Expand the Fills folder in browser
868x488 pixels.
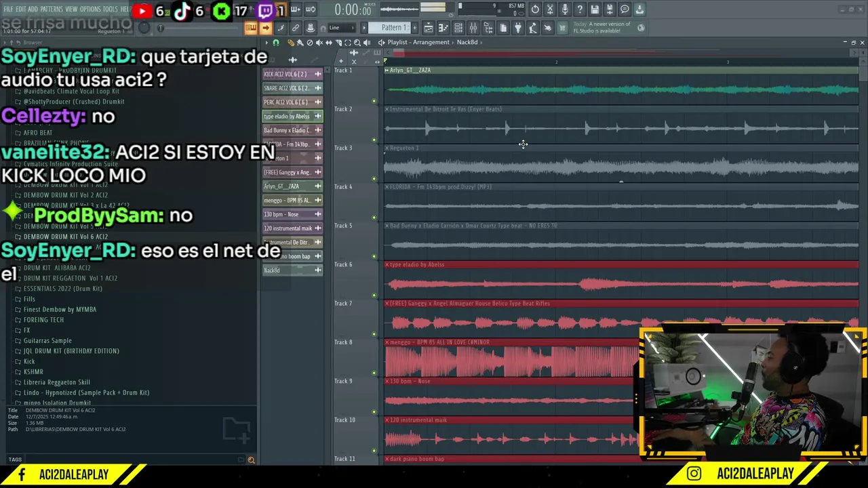29,299
